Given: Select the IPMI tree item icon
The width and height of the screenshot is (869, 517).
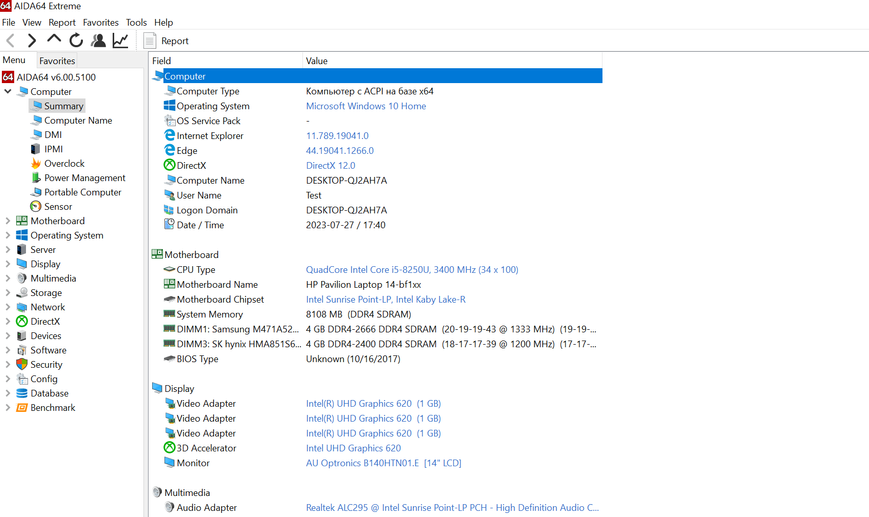Looking at the screenshot, I should pos(35,149).
